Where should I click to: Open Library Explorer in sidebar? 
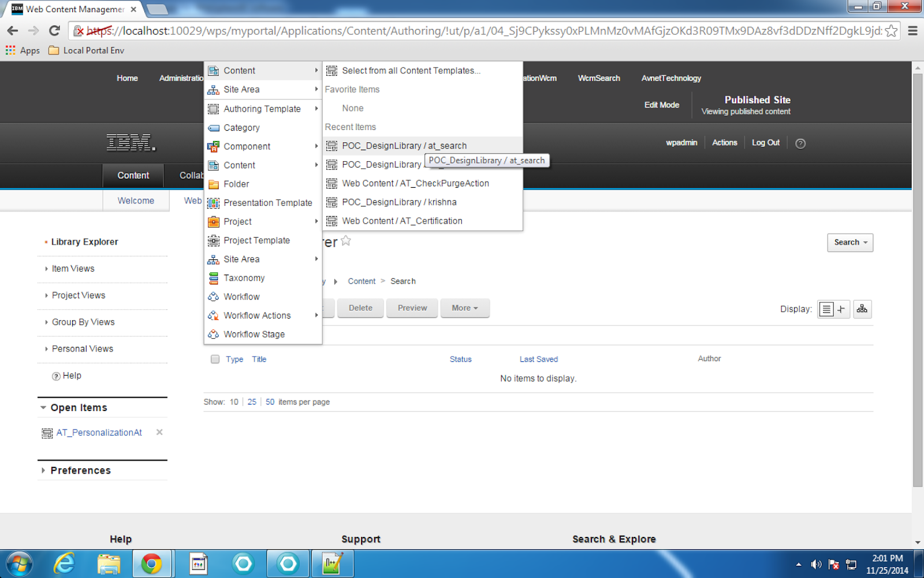pyautogui.click(x=84, y=242)
